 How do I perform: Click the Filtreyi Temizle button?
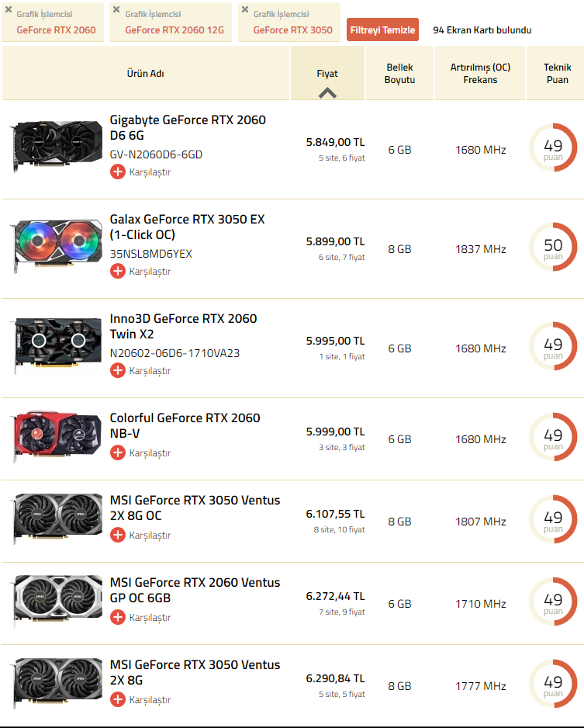(x=382, y=30)
